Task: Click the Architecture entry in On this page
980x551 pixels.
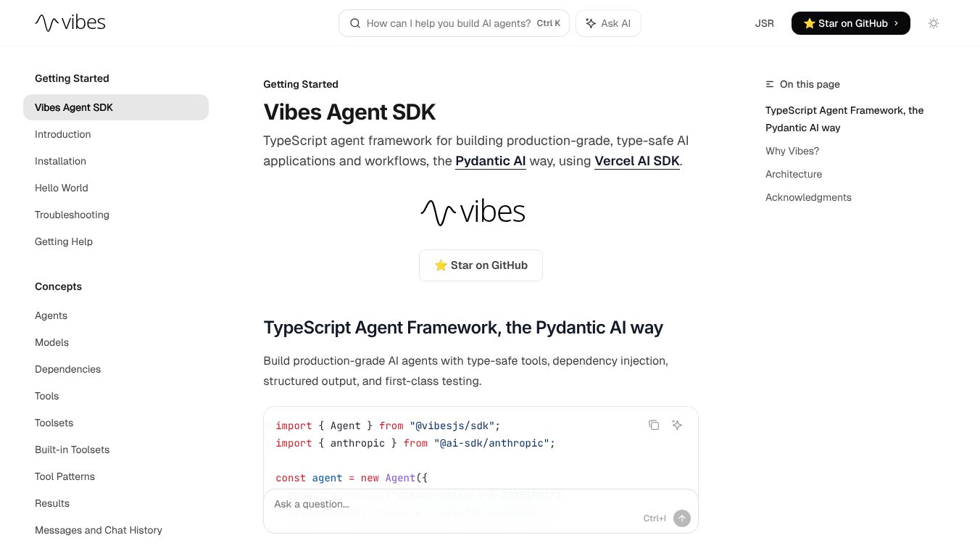Action: (793, 174)
